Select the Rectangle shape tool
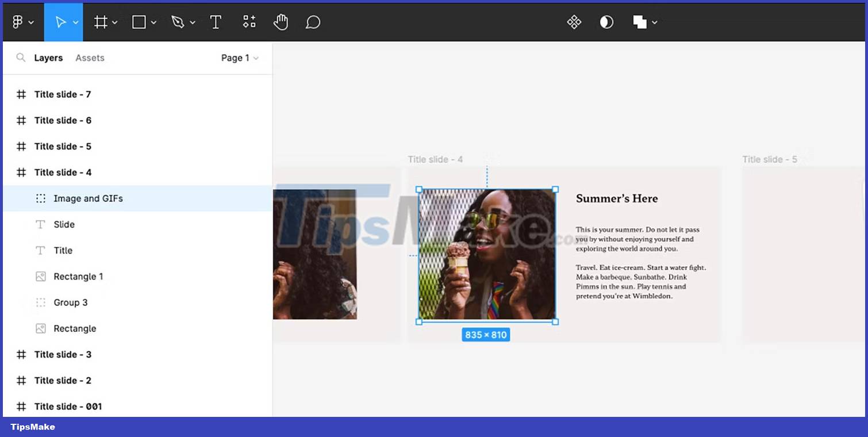This screenshot has width=868, height=437. [x=139, y=22]
